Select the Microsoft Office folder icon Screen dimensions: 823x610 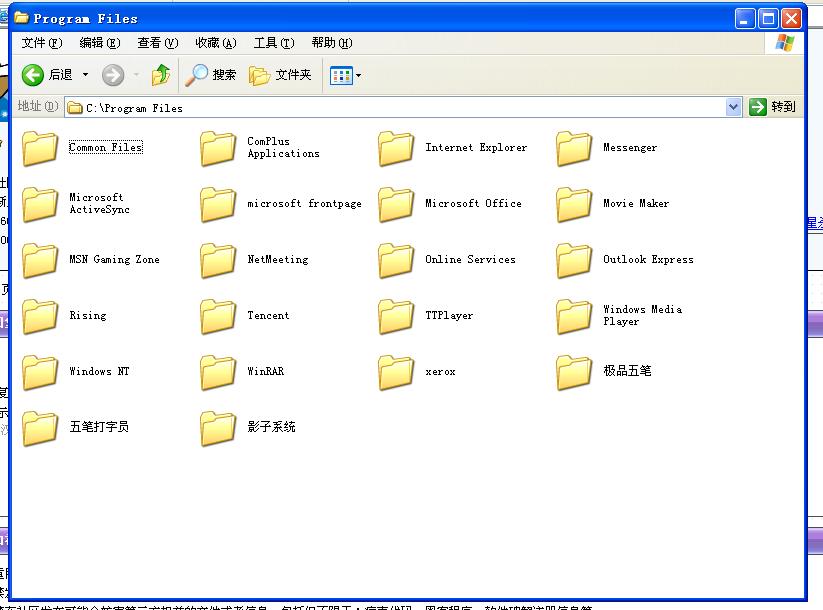tap(396, 205)
